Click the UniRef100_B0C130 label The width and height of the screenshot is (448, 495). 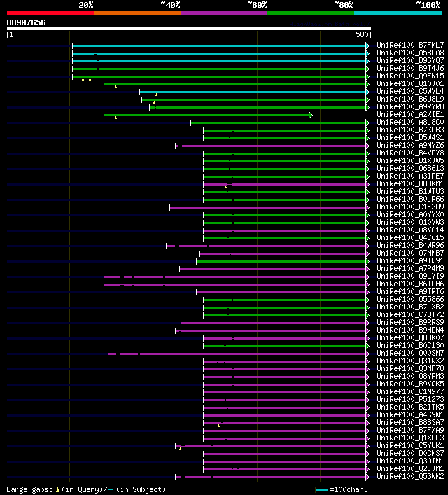point(410,345)
